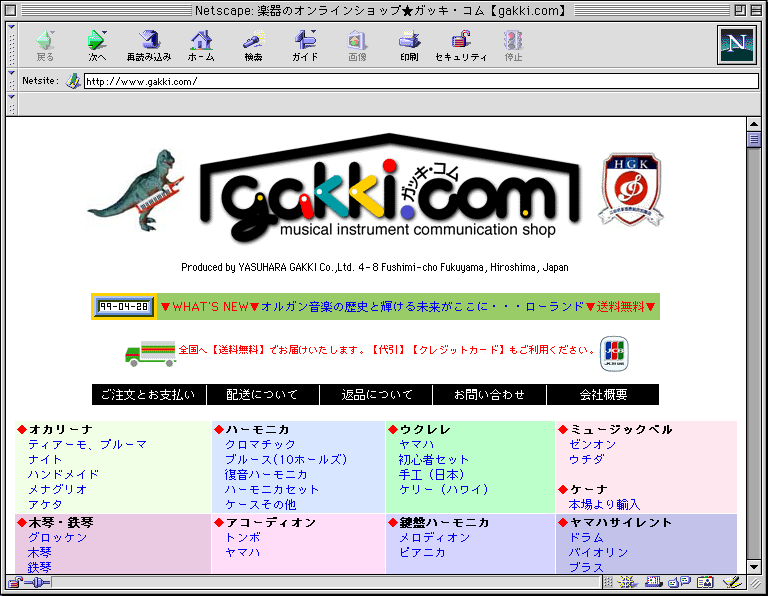Open Composer icon in component bar
The width and height of the screenshot is (768, 596).
[x=732, y=582]
